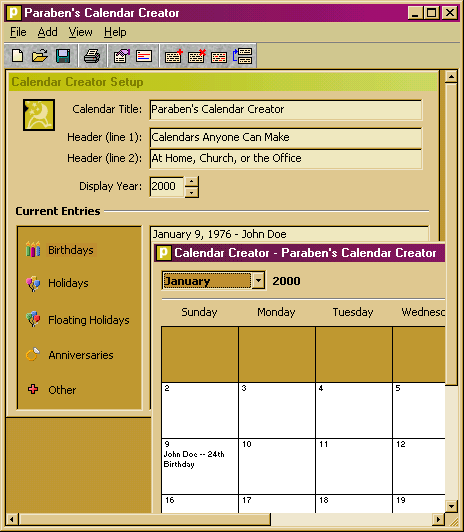Click the January 9 calendar cell
The width and height of the screenshot is (464, 532).
pos(200,466)
